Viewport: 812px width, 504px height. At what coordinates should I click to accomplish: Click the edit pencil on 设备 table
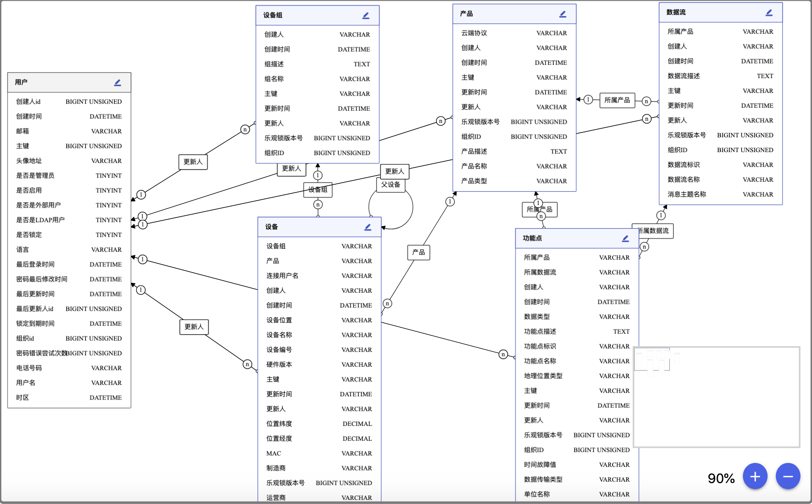(x=368, y=227)
